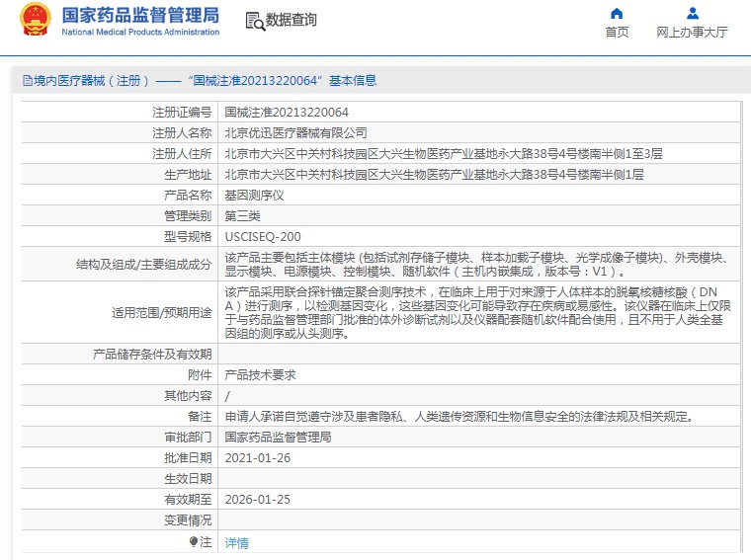Click the 适用范围/预期用途 description text

[x=478, y=312]
